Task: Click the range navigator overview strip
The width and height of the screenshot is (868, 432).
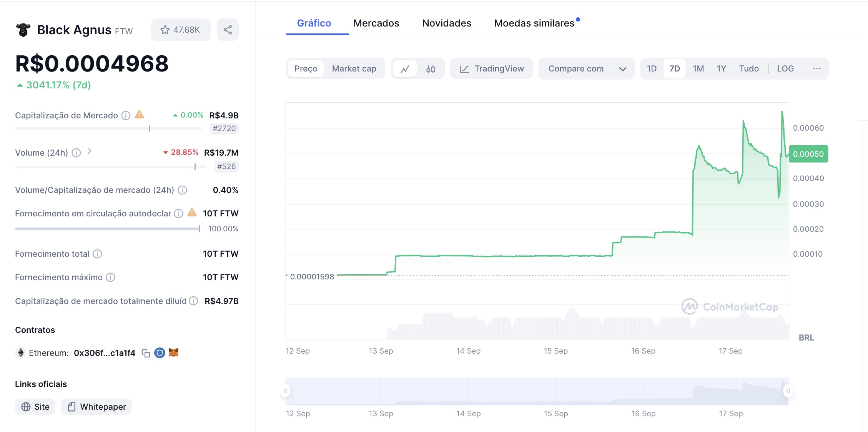Action: pyautogui.click(x=537, y=391)
